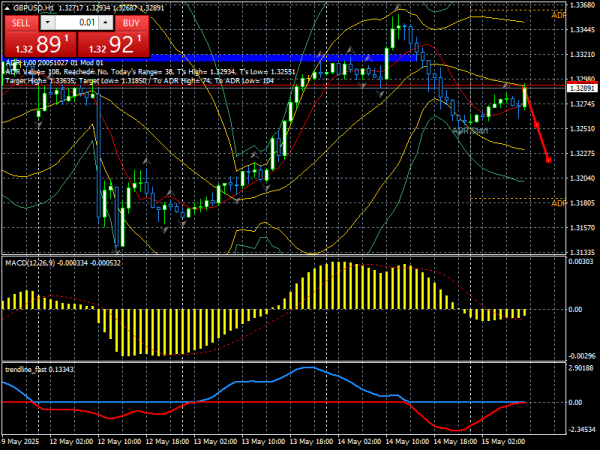Click the BUY button

[131, 23]
